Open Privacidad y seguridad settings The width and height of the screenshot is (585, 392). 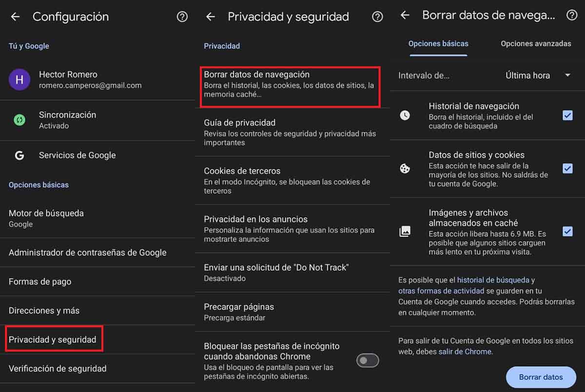97,339
